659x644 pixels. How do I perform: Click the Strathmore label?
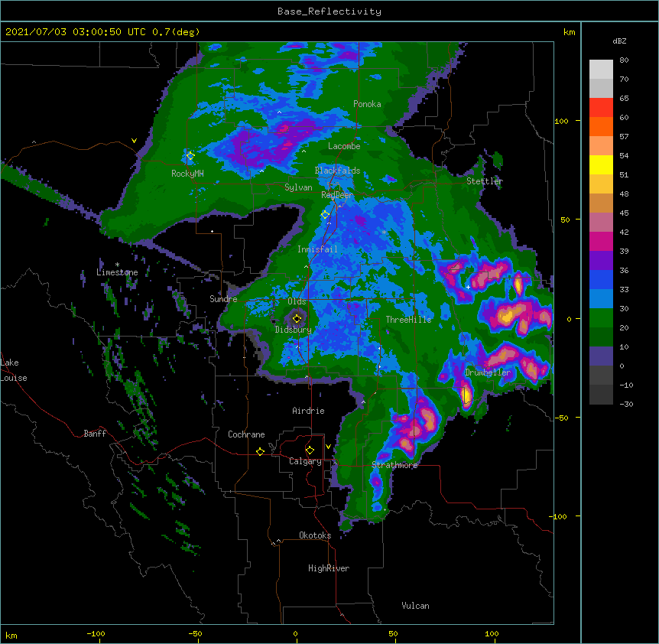[394, 465]
